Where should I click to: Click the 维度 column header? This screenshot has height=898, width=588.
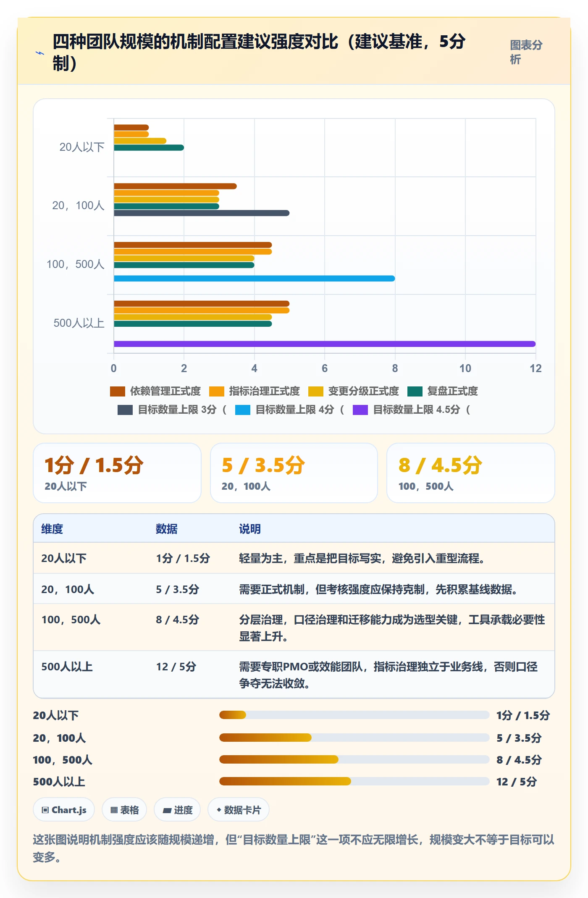(x=52, y=529)
